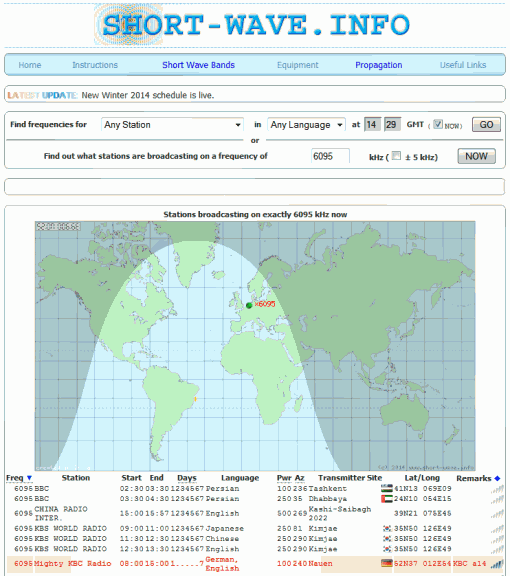Sort table by Station column header

tap(76, 478)
